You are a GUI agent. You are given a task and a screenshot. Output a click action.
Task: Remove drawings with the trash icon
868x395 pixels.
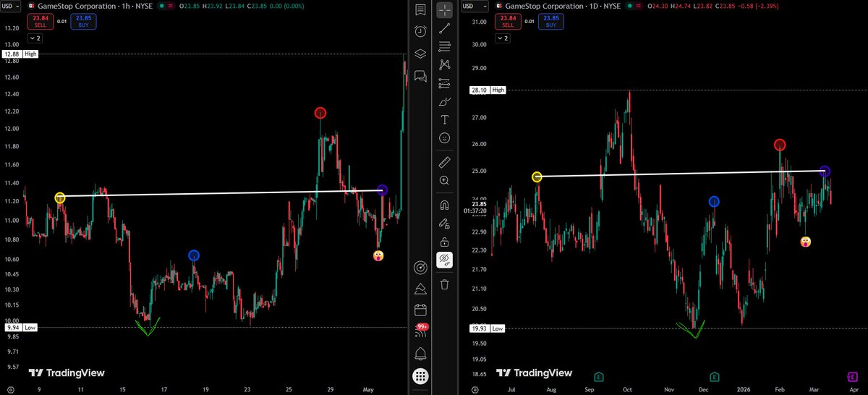click(x=444, y=284)
